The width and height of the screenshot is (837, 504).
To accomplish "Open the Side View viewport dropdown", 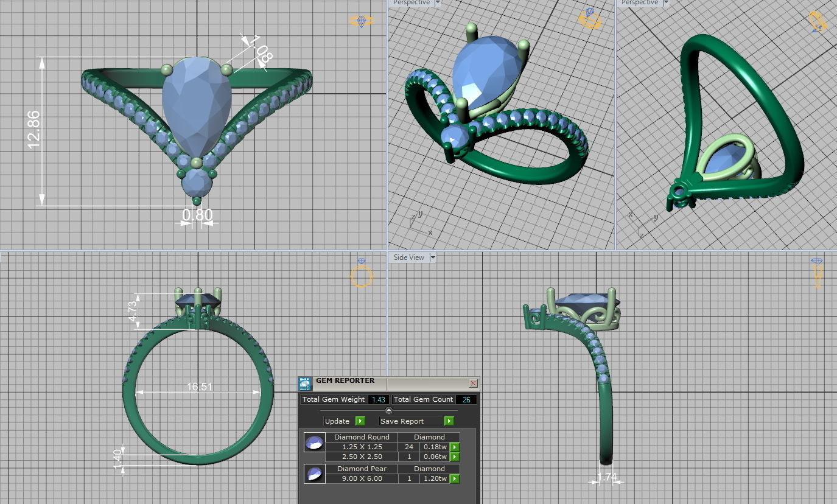I will click(x=432, y=257).
